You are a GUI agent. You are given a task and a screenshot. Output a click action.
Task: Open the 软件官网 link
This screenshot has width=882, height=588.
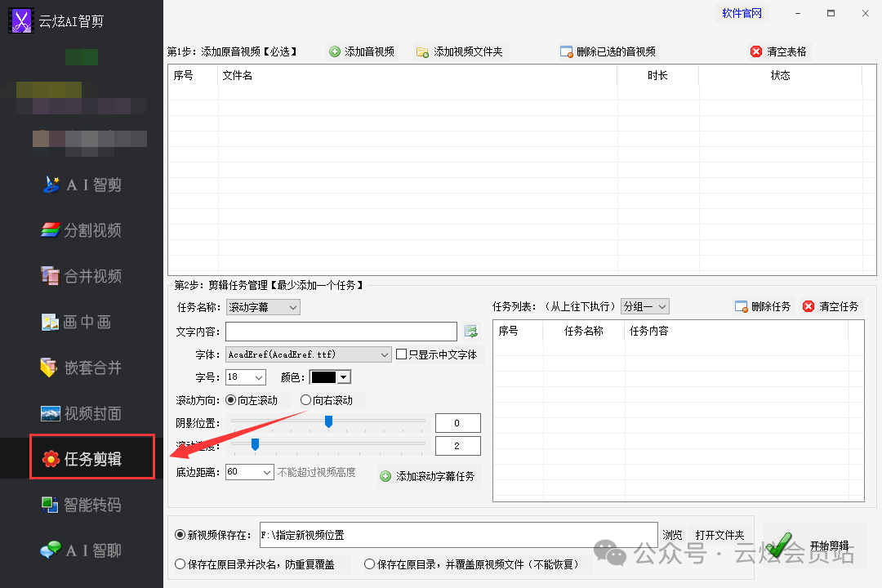(x=742, y=13)
